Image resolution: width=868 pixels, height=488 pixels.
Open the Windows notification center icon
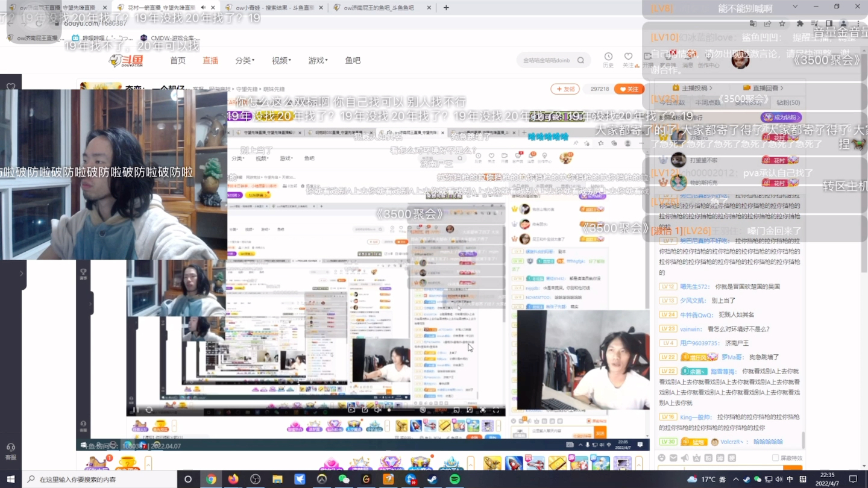(x=853, y=480)
